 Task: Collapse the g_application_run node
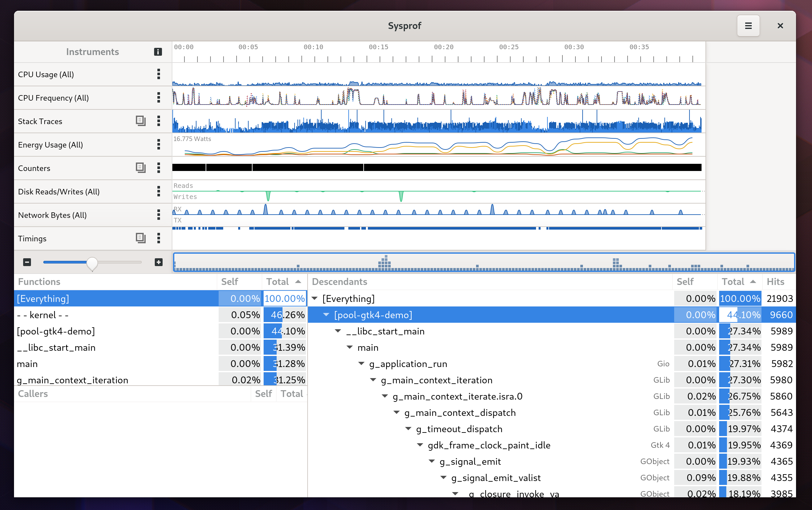pyautogui.click(x=361, y=363)
